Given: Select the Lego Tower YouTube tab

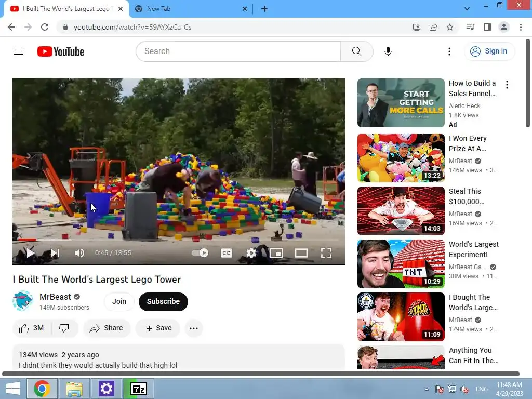Looking at the screenshot, I should click(66, 9).
